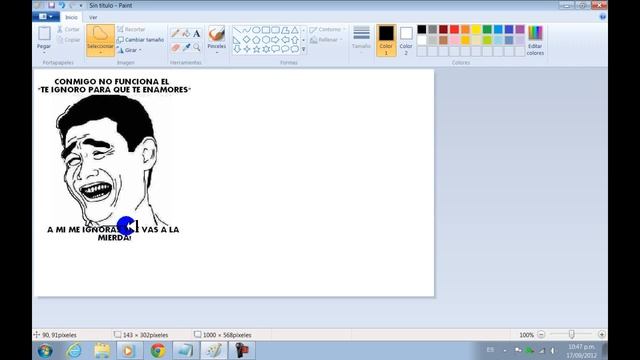The width and height of the screenshot is (640, 360).
Task: Select the Text tool (A icon)
Action: (x=196, y=34)
